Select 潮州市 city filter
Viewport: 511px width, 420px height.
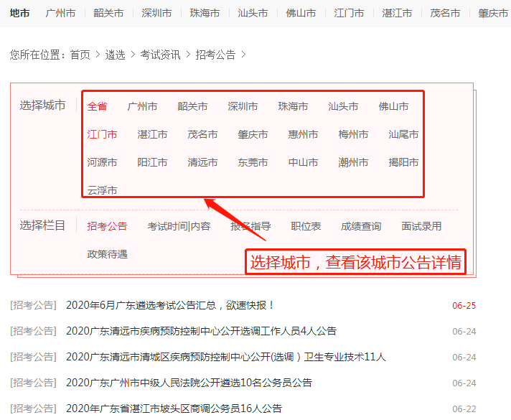tap(353, 162)
